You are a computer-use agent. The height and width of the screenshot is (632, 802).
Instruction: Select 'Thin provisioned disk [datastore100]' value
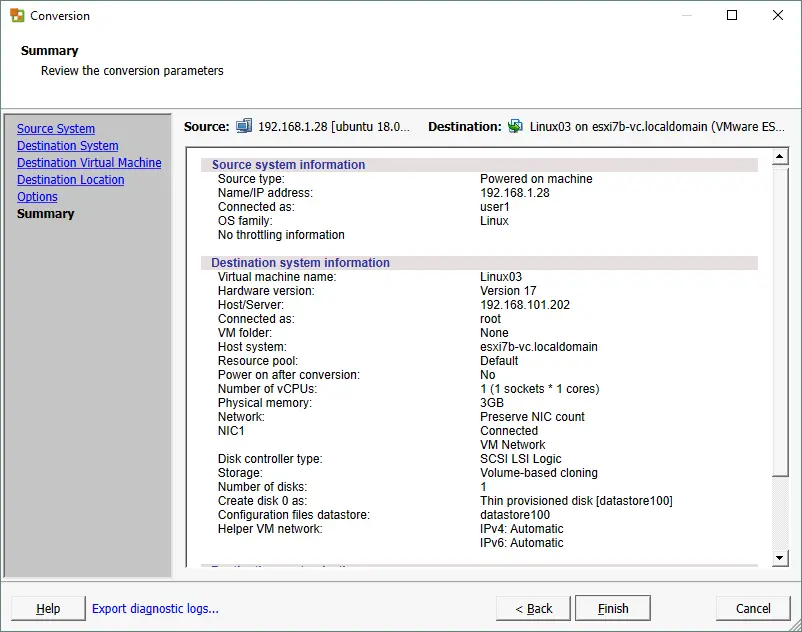pos(576,501)
